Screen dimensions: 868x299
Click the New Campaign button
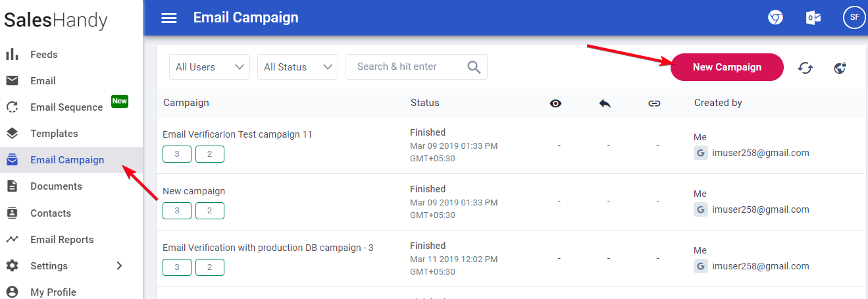point(727,67)
